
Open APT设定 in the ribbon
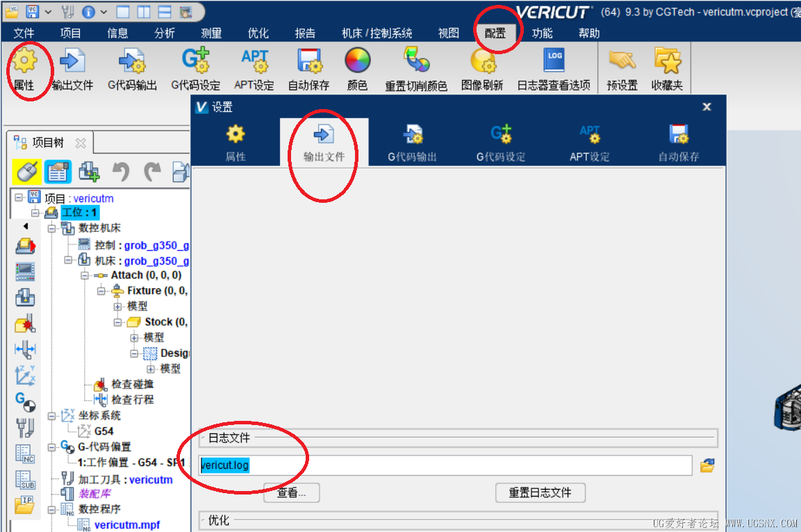tap(254, 69)
